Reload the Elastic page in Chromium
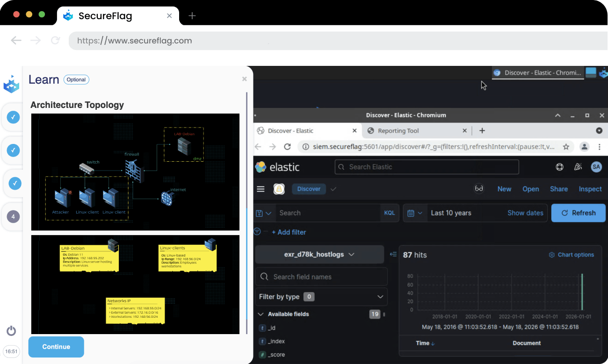This screenshot has width=608, height=364. (x=288, y=147)
